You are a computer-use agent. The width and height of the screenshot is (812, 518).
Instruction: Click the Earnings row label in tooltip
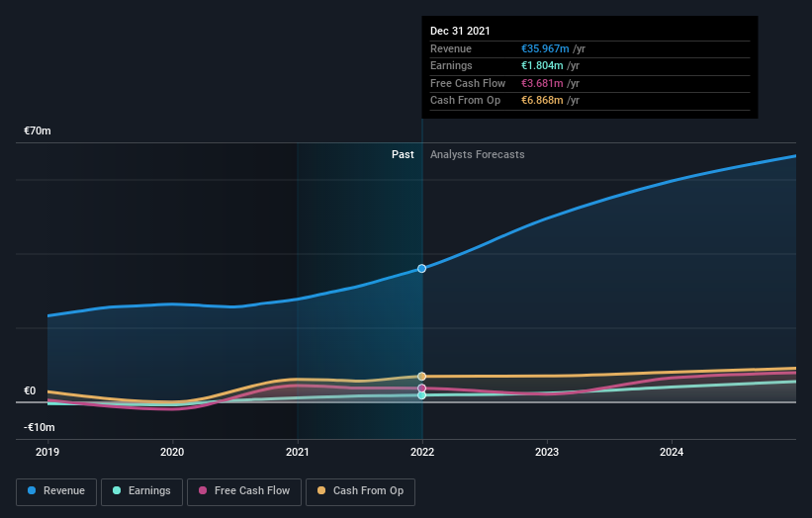[x=451, y=65]
